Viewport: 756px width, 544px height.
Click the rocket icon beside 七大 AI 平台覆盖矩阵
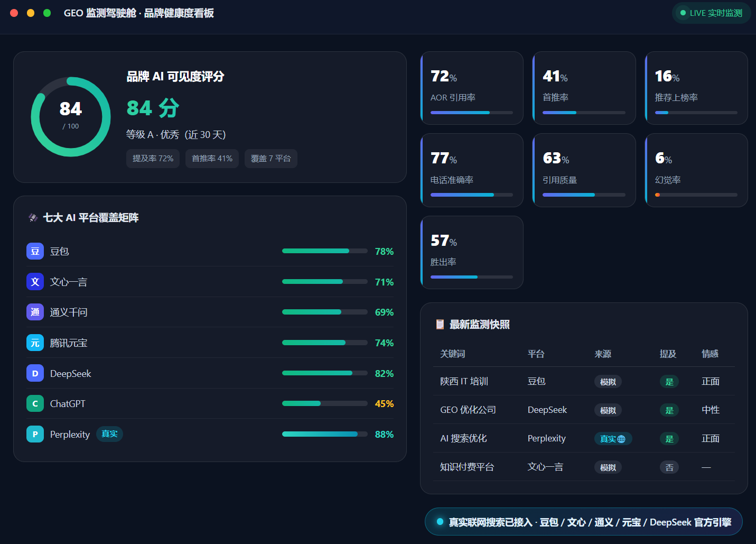coord(33,217)
